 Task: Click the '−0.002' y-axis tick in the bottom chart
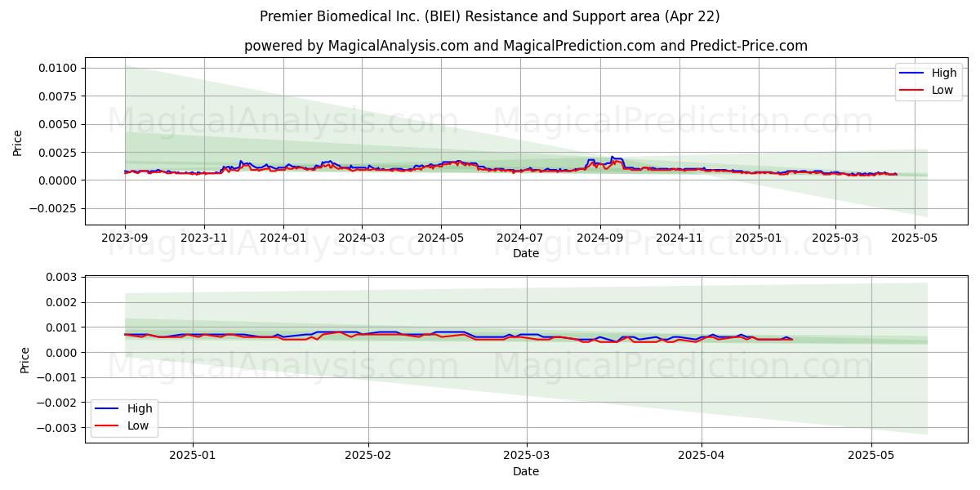click(x=56, y=403)
